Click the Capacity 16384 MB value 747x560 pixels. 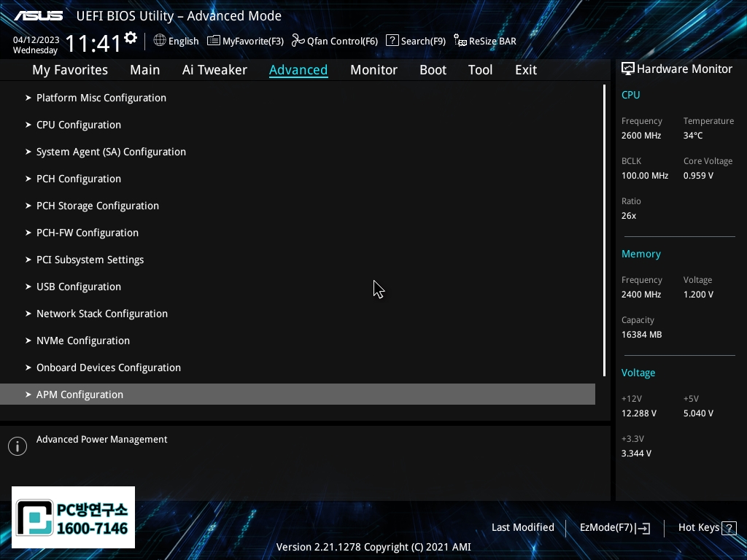pos(641,334)
